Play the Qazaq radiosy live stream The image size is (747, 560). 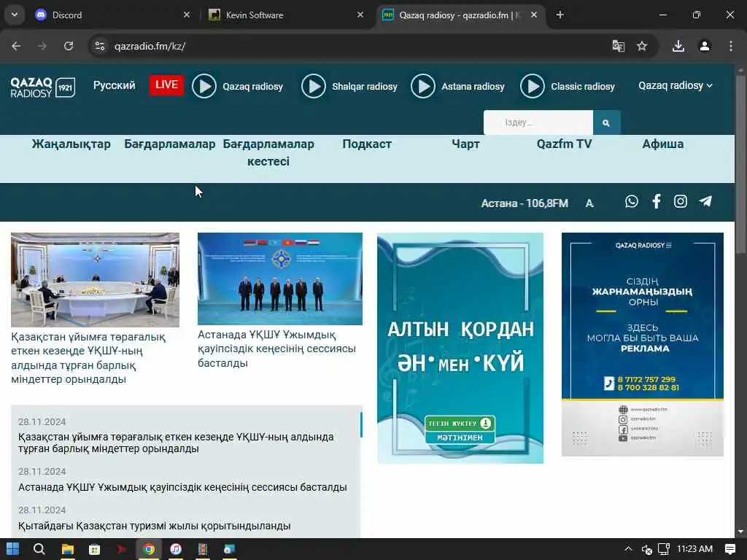click(204, 86)
